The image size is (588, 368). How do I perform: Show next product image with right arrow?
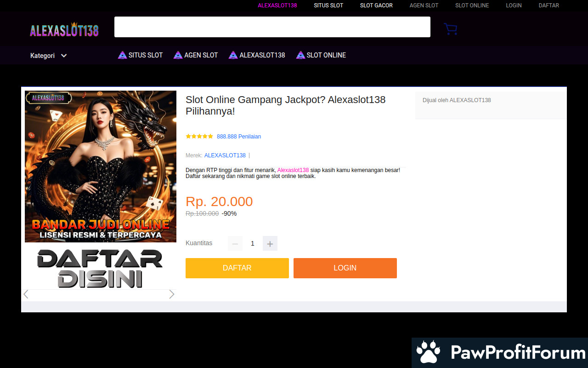click(x=171, y=294)
